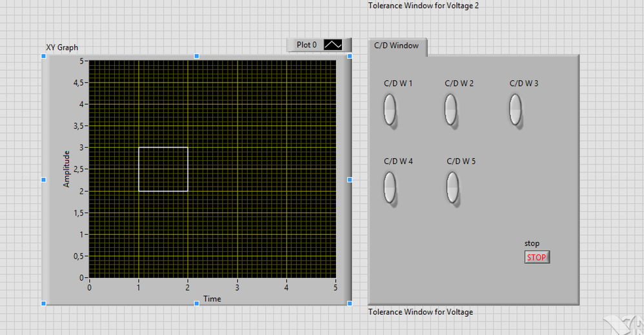The width and height of the screenshot is (644, 335).
Task: Click the C/D W 5 label
Action: [x=461, y=161]
